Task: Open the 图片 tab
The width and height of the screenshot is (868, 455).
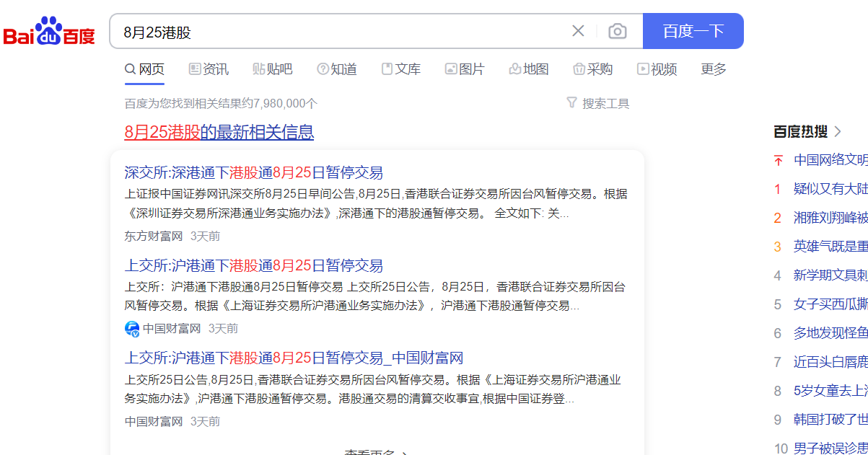Action: coord(465,69)
